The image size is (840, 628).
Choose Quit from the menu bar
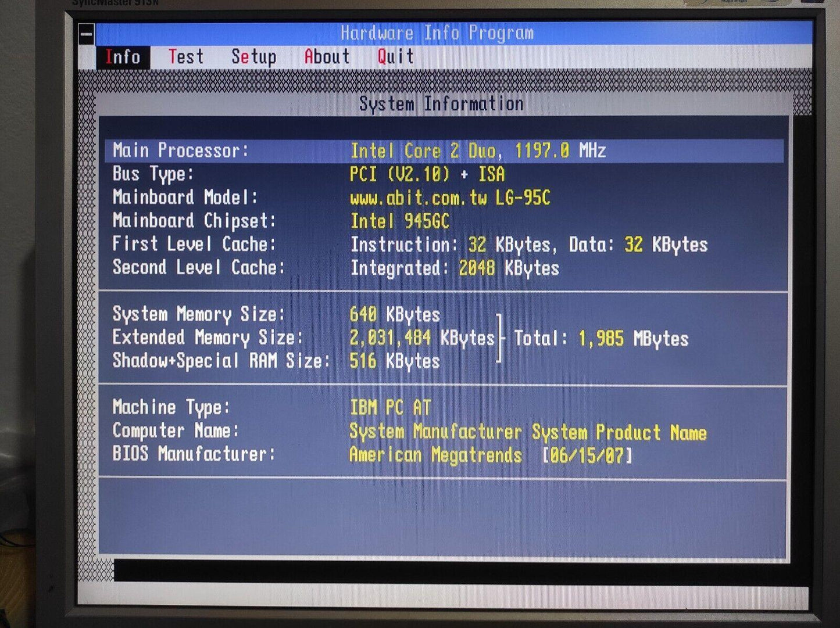[x=395, y=57]
